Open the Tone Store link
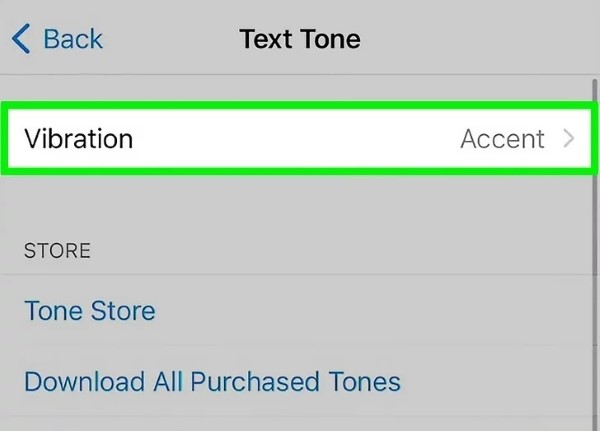 pyautogui.click(x=90, y=311)
